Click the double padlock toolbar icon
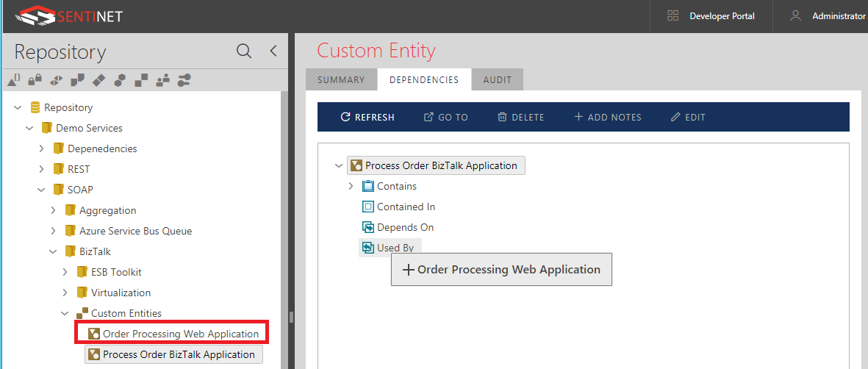This screenshot has height=369, width=868. (35, 80)
